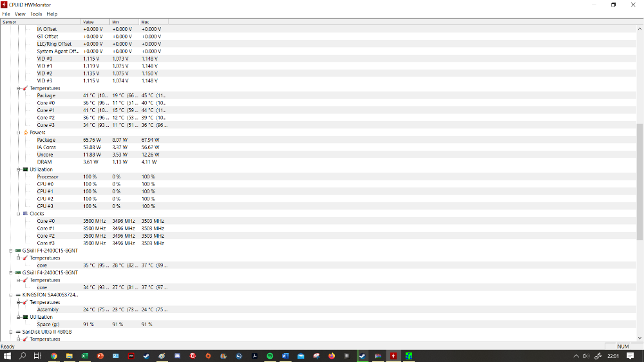
Task: Select the LLC/Ring Offset row
Action: point(318,44)
